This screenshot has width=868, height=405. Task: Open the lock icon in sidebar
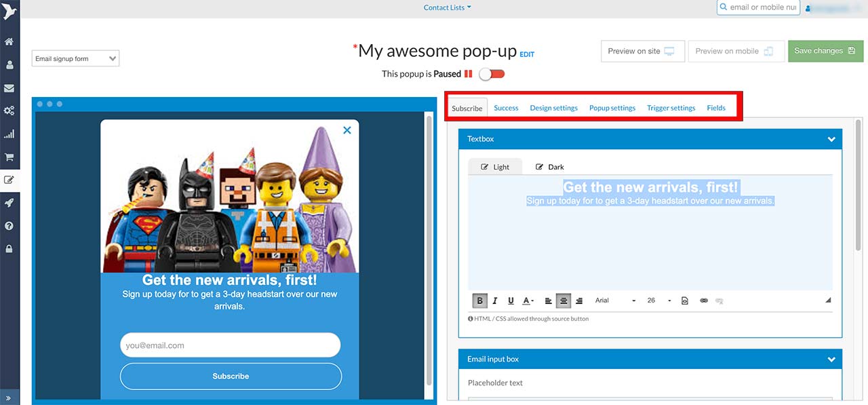pos(9,249)
